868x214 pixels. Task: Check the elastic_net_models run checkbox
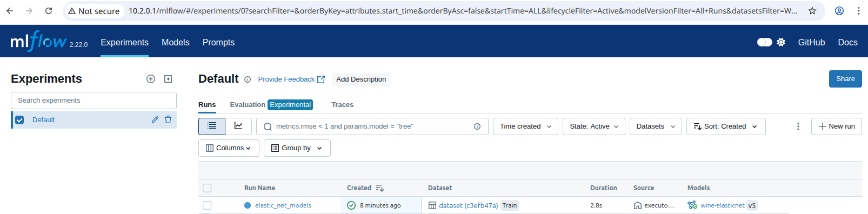pos(207,205)
